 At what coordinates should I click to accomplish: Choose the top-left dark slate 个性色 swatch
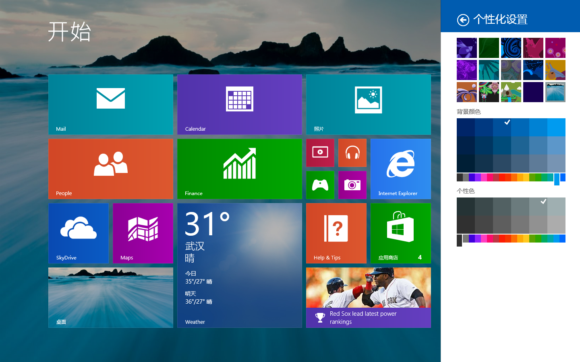[466, 206]
